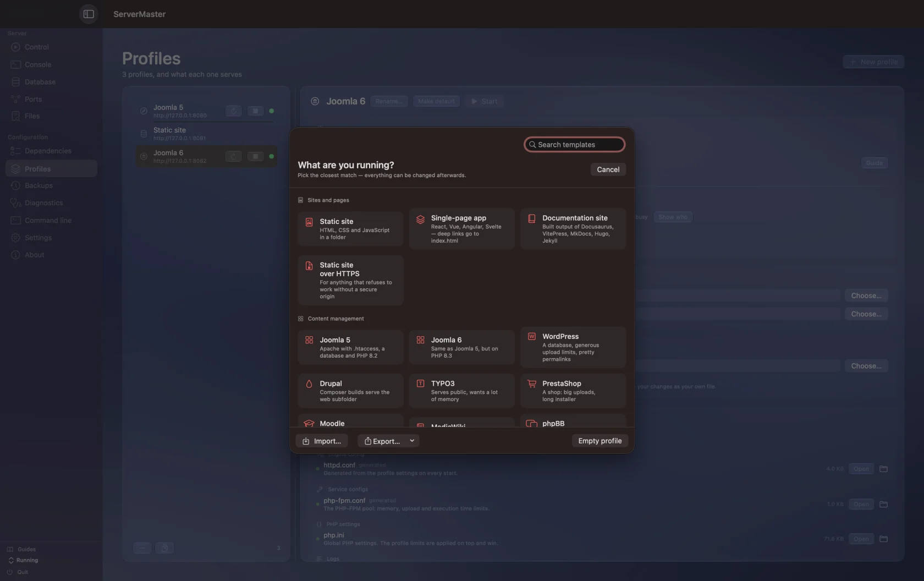Click Rename... for Joomla 6
The height and width of the screenshot is (581, 924).
point(389,101)
